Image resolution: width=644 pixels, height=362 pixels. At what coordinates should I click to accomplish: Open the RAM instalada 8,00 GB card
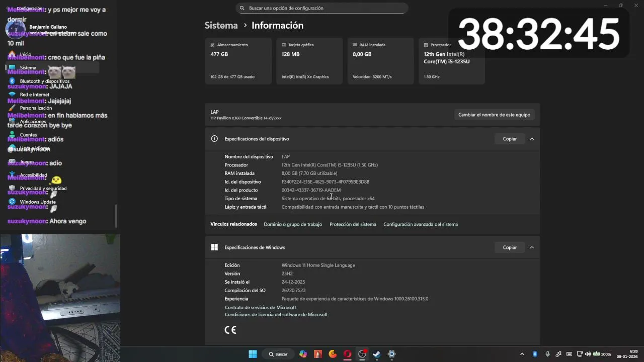point(380,61)
